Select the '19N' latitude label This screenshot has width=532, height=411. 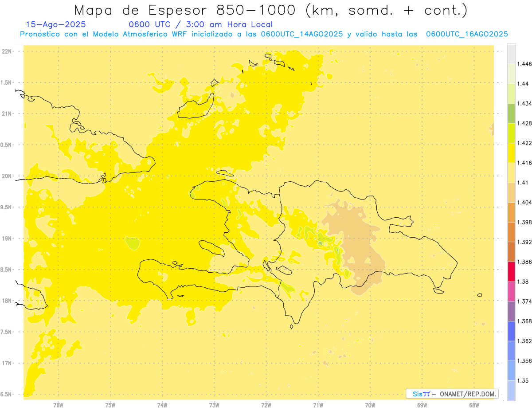point(8,239)
